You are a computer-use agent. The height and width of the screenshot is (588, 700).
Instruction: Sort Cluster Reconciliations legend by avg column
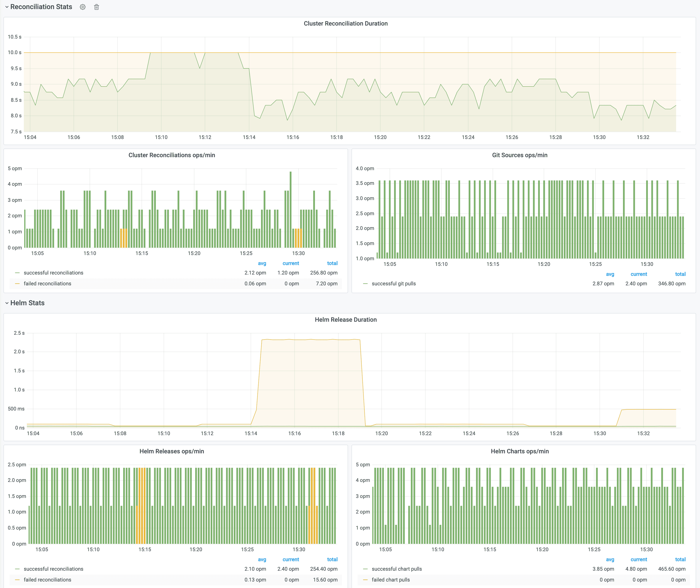262,263
